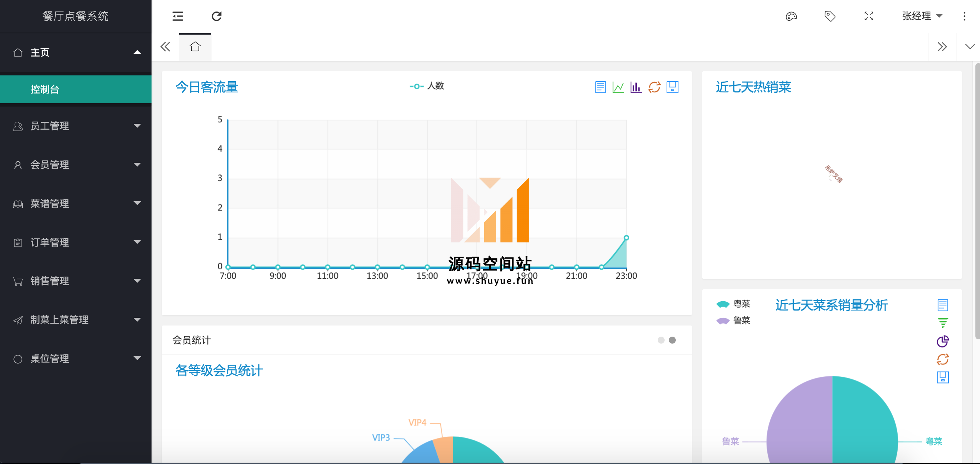Click the 餐厅点餐系统 logo title
The width and height of the screenshot is (980, 464).
[75, 16]
